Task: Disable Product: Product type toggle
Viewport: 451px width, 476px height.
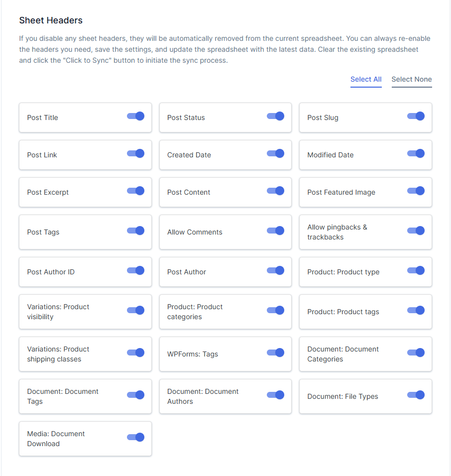Action: tap(416, 270)
